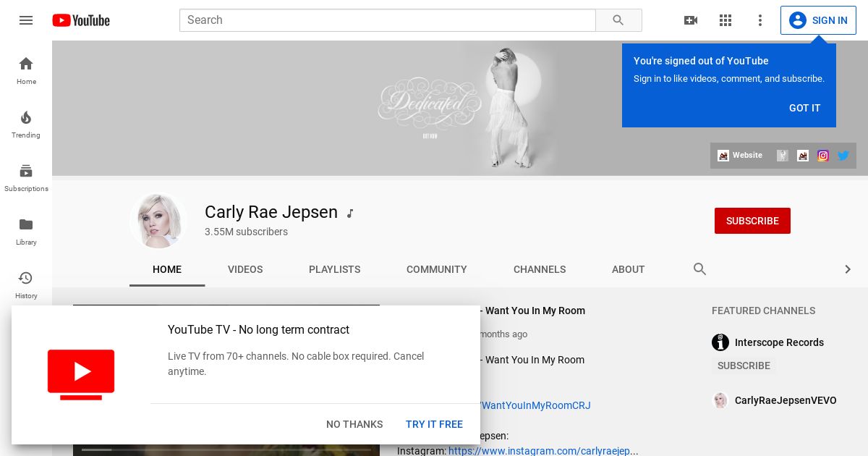Switch to the PLAYLISTS tab

pyautogui.click(x=334, y=269)
